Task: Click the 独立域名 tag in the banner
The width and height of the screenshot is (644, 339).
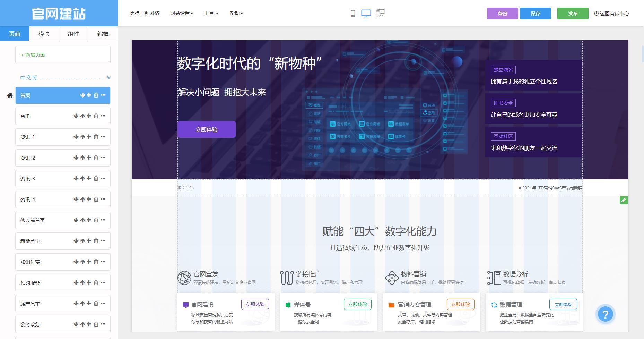Action: 503,70
